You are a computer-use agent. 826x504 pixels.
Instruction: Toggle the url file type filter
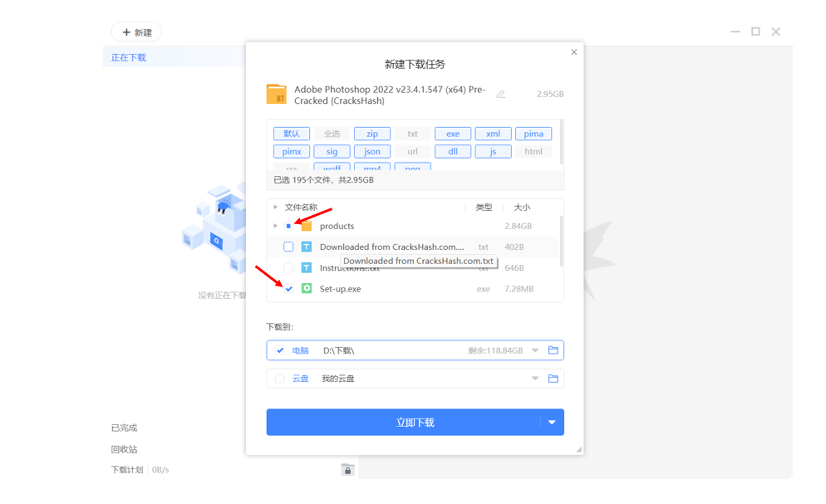412,152
